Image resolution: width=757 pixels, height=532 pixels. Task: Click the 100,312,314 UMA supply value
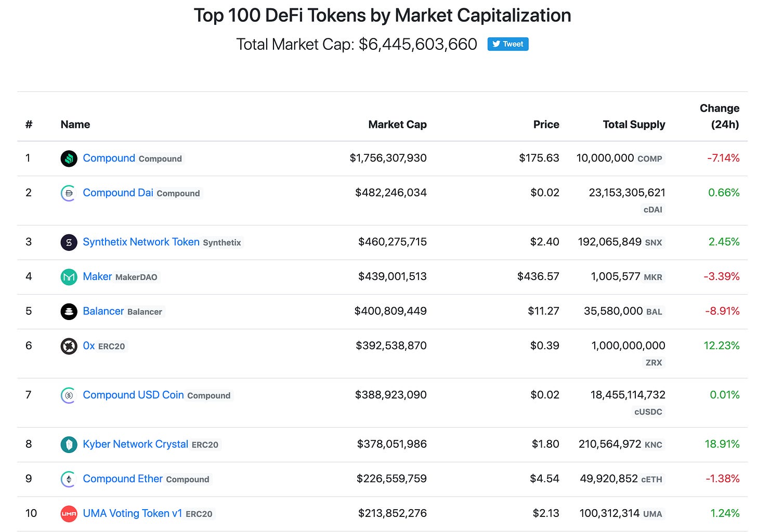click(622, 513)
